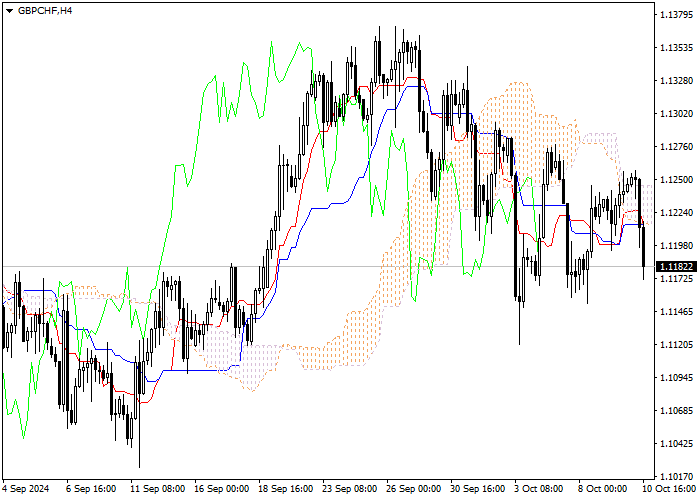Screen dimensions: 700x500
Task: Click the 30 Sep 16:00 time label
Action: pyautogui.click(x=478, y=488)
